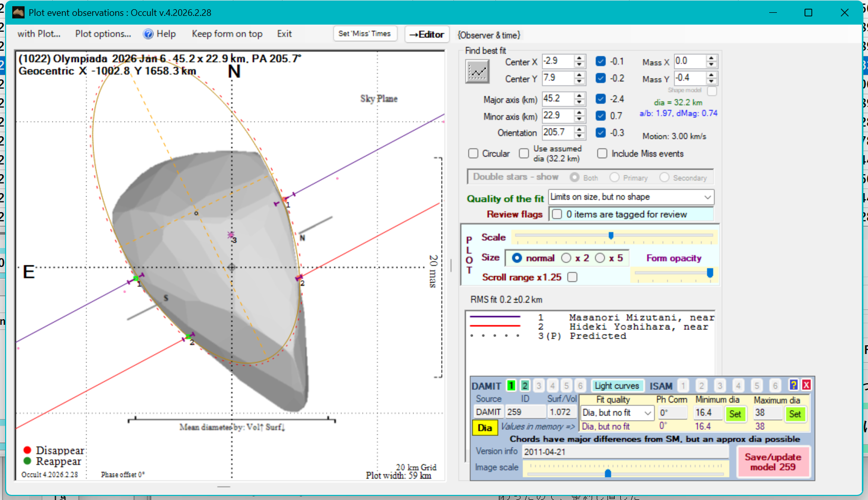This screenshot has height=500, width=868.
Task: Click the Find best fit graph icon
Action: click(x=477, y=72)
